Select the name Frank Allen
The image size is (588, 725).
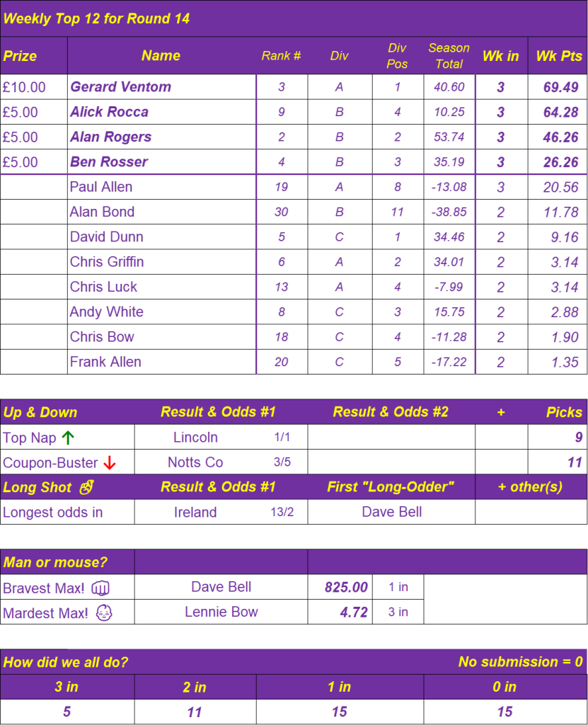click(x=105, y=362)
